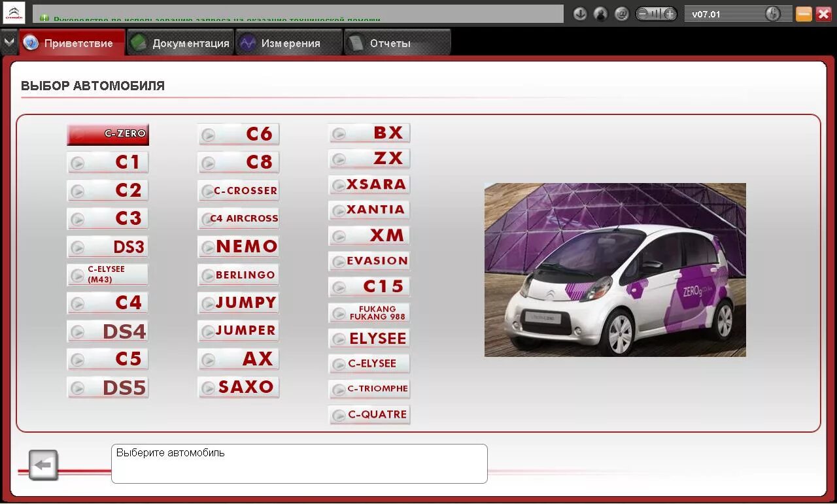The height and width of the screenshot is (504, 837).
Task: Select the JUMPER vehicle
Action: pos(239,331)
